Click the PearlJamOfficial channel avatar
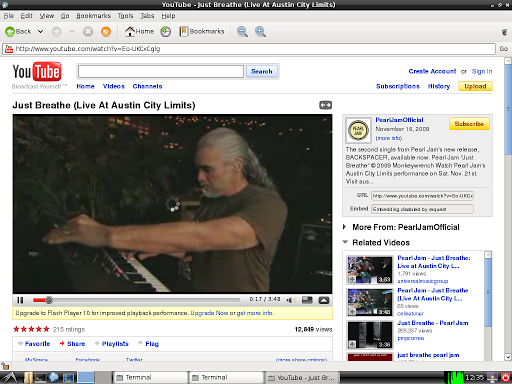512x384 pixels. (x=358, y=130)
